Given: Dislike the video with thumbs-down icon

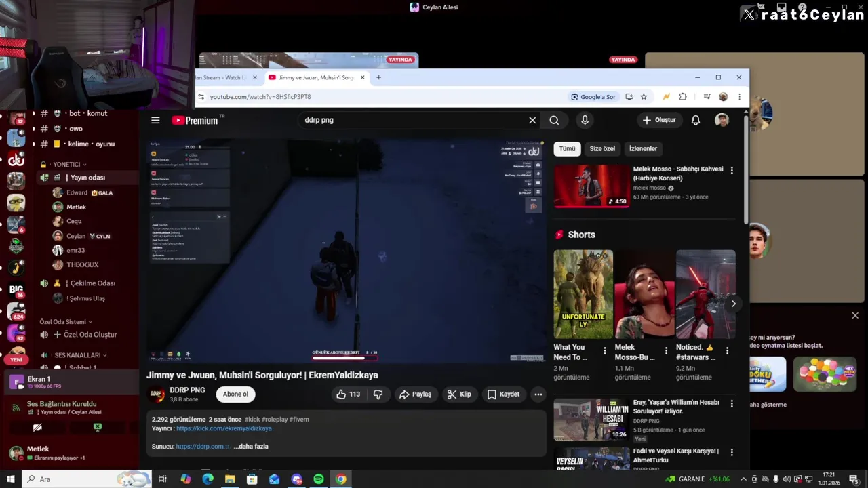Looking at the screenshot, I should (x=378, y=394).
